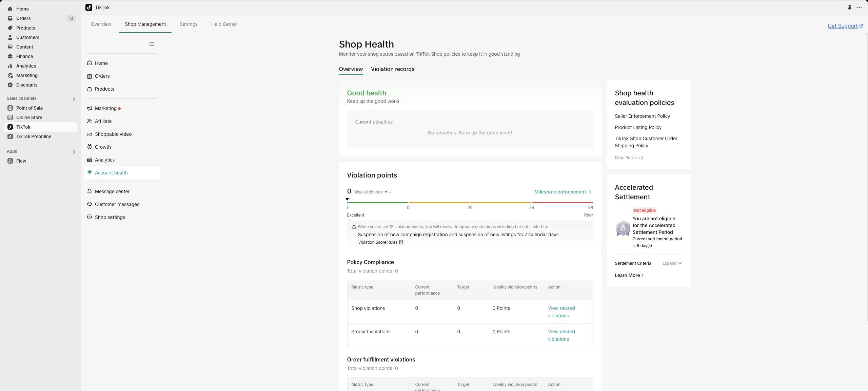Open the Settings tab
The width and height of the screenshot is (868, 391).
coord(188,24)
